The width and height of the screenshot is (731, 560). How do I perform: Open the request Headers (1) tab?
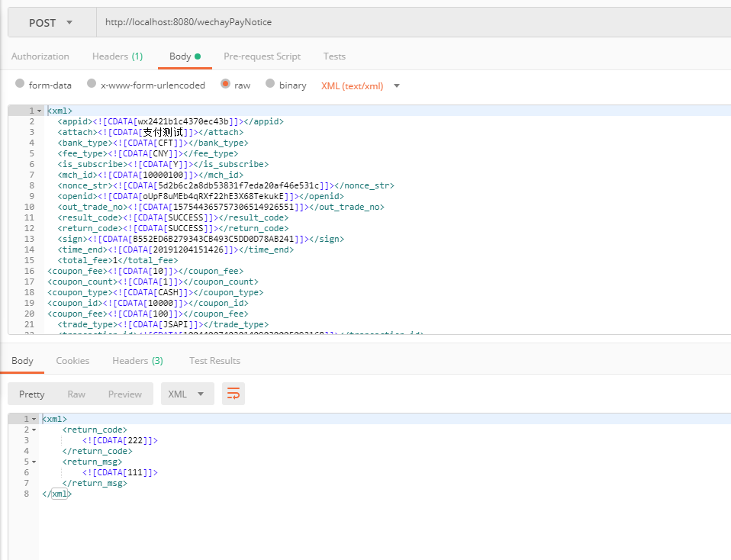118,56
